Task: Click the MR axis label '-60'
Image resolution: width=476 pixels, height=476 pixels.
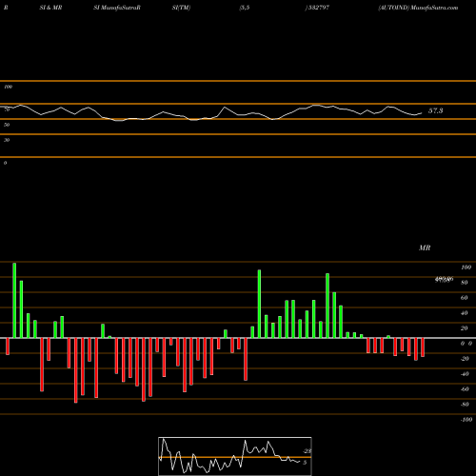Action: tap(465, 389)
